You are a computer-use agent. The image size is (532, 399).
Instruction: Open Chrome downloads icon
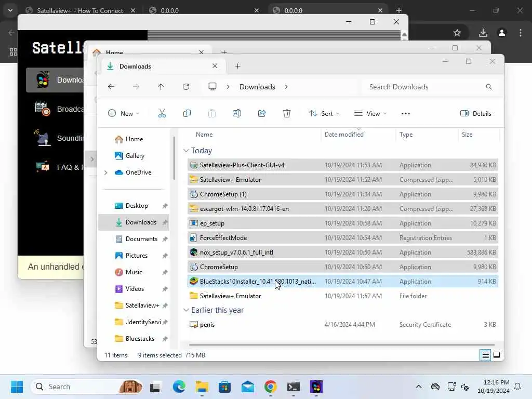coord(483,33)
